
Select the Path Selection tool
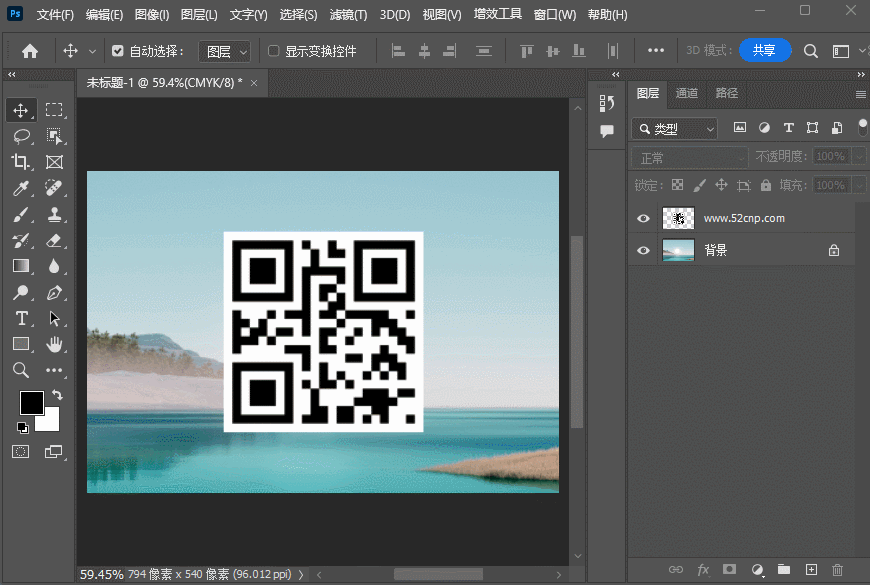click(x=54, y=318)
